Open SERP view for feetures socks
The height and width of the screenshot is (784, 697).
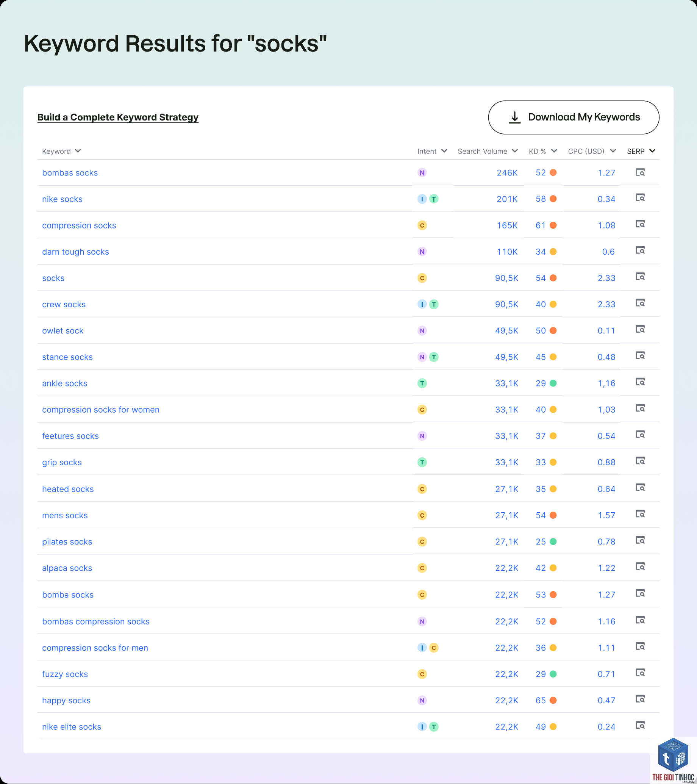640,434
